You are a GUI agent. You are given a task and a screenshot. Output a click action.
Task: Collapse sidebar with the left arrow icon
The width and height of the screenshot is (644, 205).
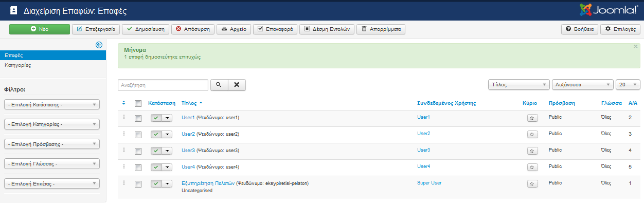click(x=99, y=45)
